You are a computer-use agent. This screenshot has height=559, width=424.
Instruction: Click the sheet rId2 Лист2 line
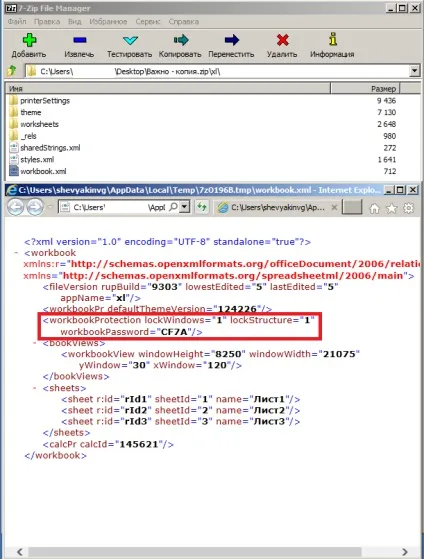[180, 410]
